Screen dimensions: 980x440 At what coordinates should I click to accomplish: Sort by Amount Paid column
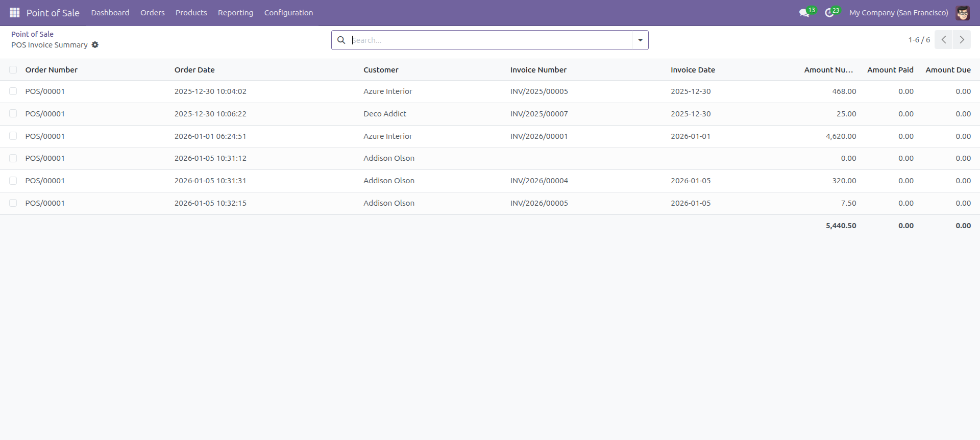tap(890, 70)
